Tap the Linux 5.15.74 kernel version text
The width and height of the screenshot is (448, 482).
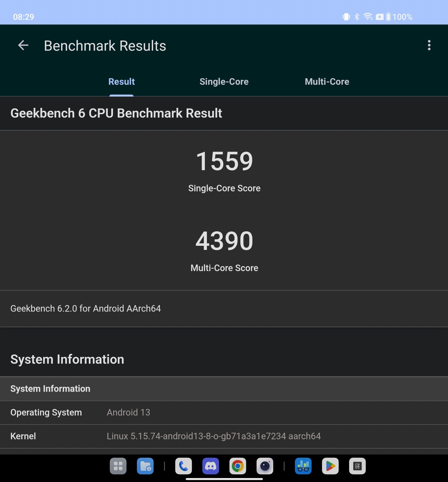click(214, 436)
